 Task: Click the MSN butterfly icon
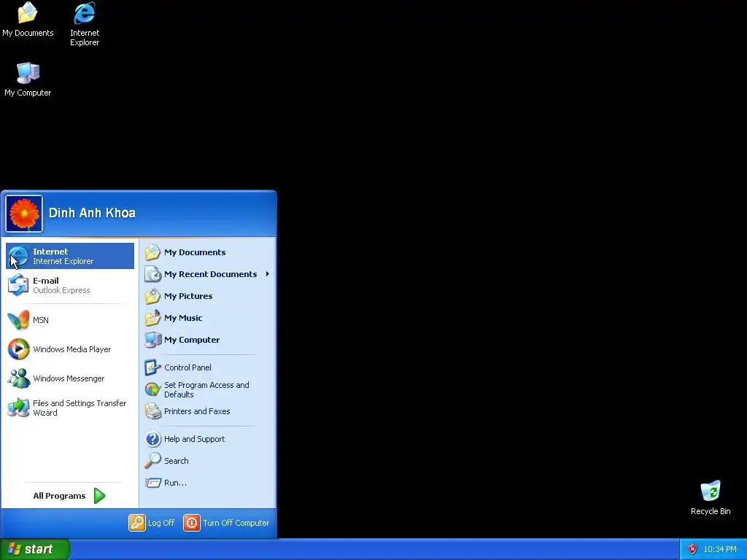coord(18,320)
